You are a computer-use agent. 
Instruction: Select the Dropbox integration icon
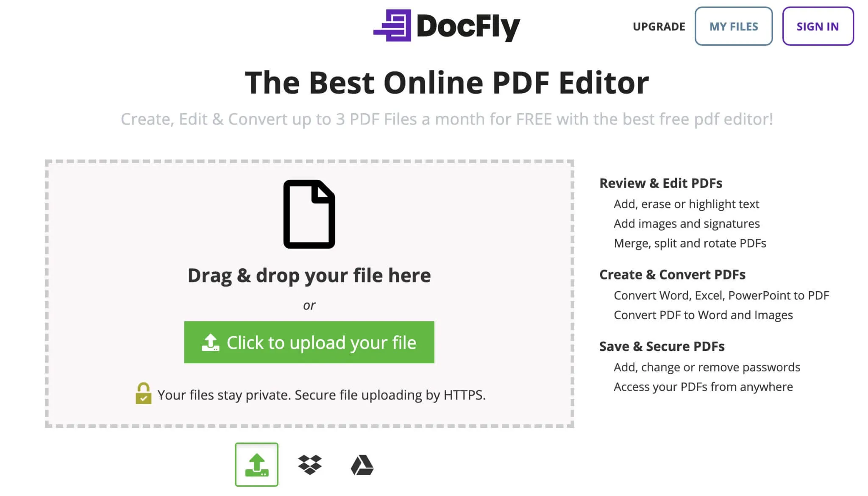309,464
